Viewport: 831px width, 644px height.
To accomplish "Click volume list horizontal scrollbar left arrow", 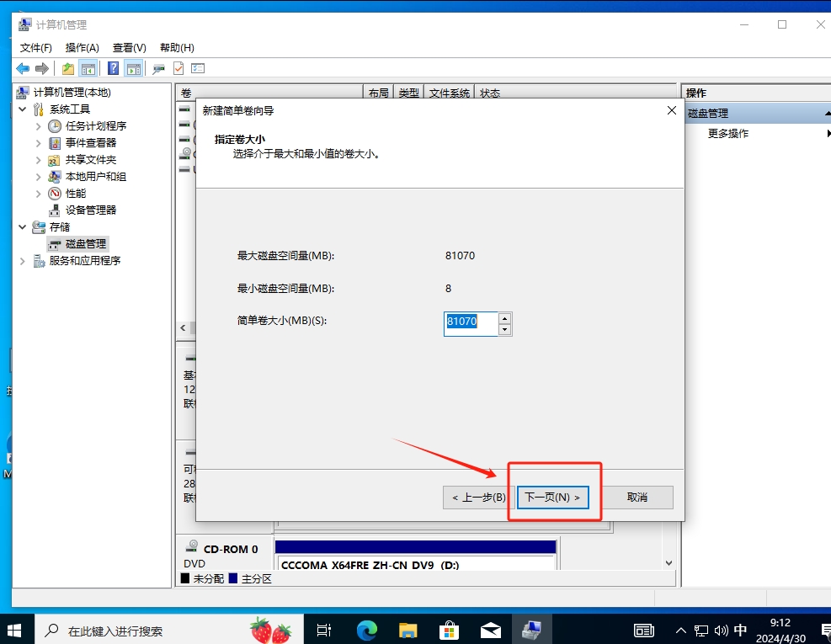I will click(184, 328).
